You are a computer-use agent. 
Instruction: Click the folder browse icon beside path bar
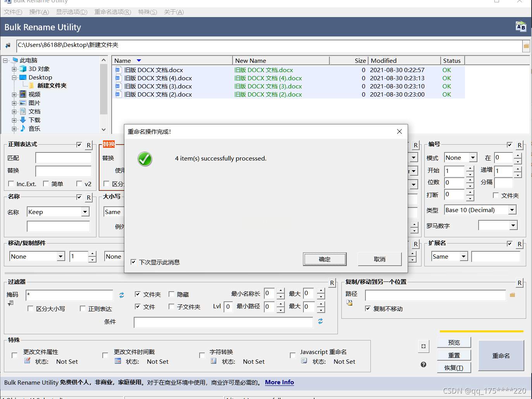click(526, 46)
